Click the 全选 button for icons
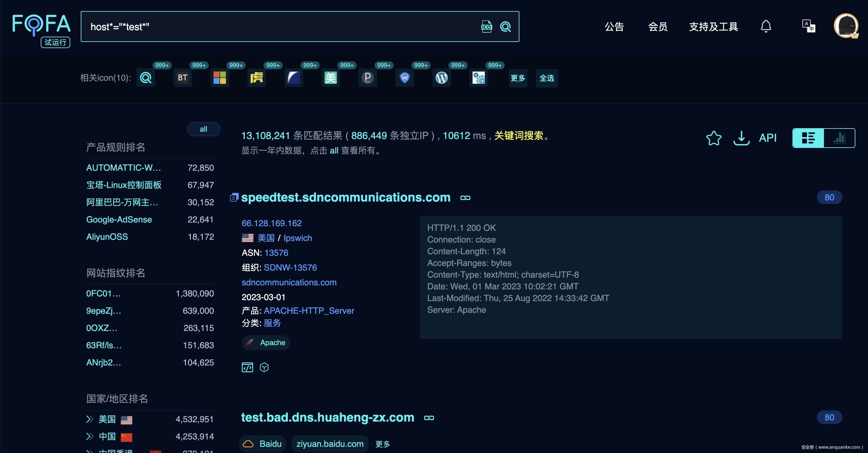 point(546,78)
